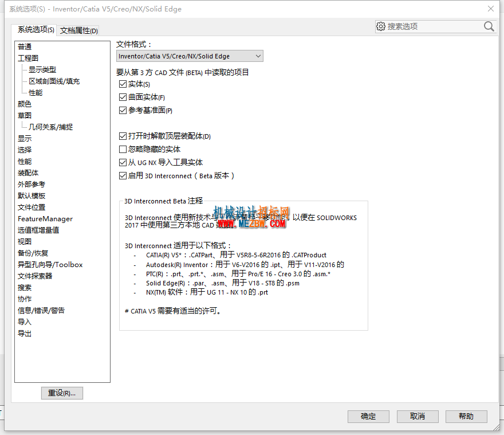Toggle 启用 3D Interconnect checkbox
This screenshot has width=504, height=435.
pyautogui.click(x=123, y=176)
